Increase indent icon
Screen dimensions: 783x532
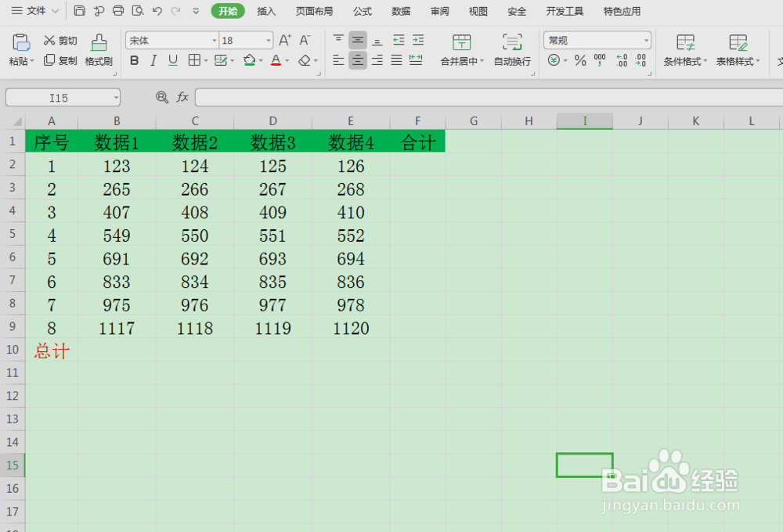418,40
